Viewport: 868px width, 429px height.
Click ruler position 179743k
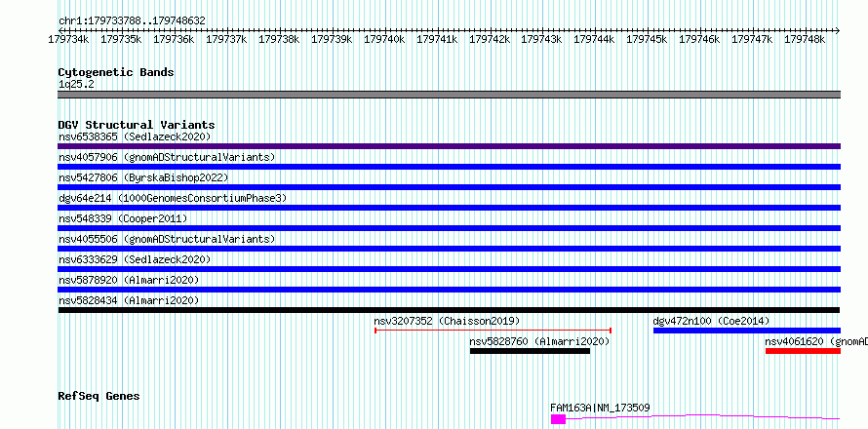(542, 40)
